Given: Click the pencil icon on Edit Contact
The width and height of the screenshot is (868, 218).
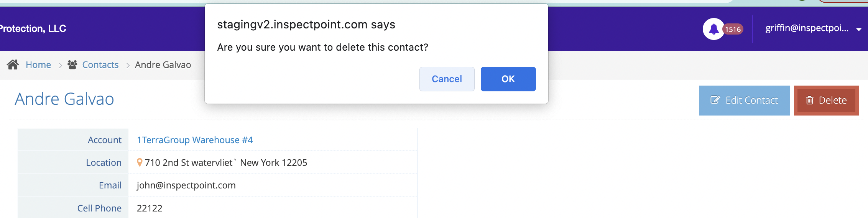Looking at the screenshot, I should pyautogui.click(x=715, y=100).
